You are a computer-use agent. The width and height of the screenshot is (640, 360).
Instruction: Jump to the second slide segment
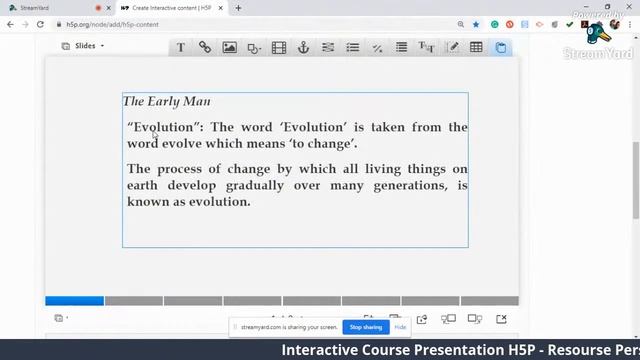pyautogui.click(x=134, y=301)
